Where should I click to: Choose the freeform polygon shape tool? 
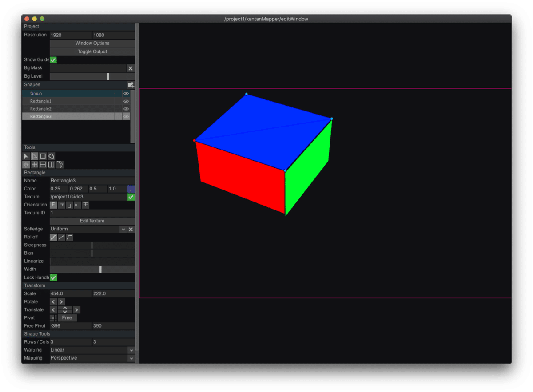pos(51,156)
